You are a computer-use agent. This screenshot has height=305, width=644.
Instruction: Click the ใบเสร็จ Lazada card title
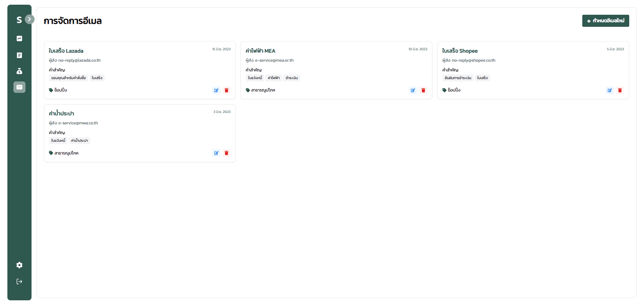[66, 51]
